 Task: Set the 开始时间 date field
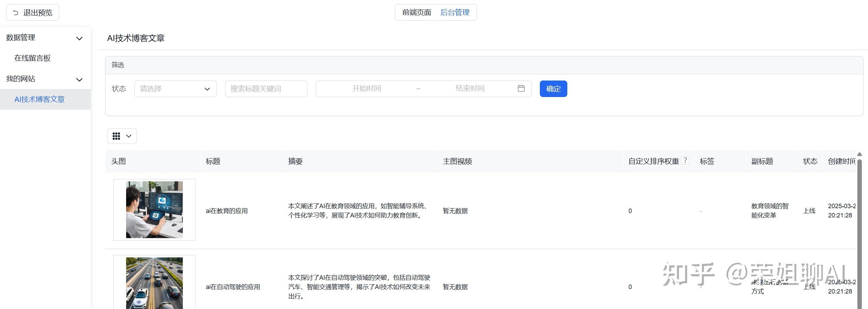(x=367, y=88)
